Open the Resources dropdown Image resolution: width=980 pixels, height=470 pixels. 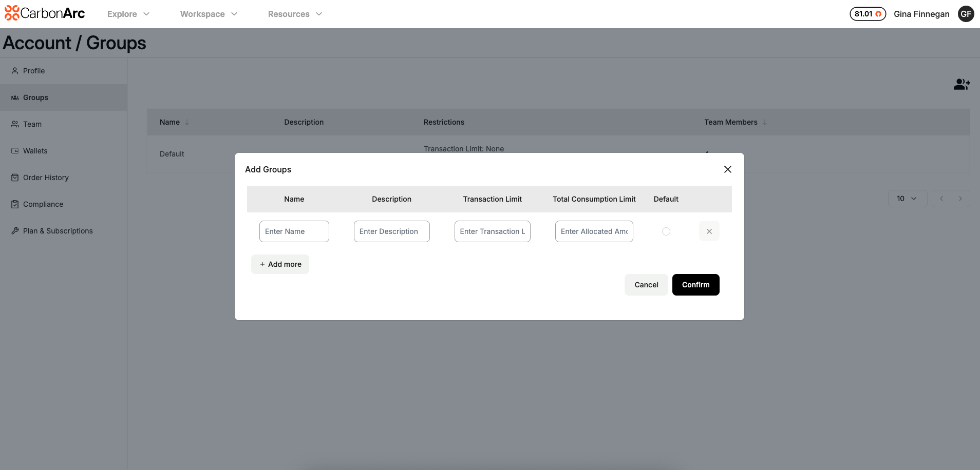click(295, 14)
